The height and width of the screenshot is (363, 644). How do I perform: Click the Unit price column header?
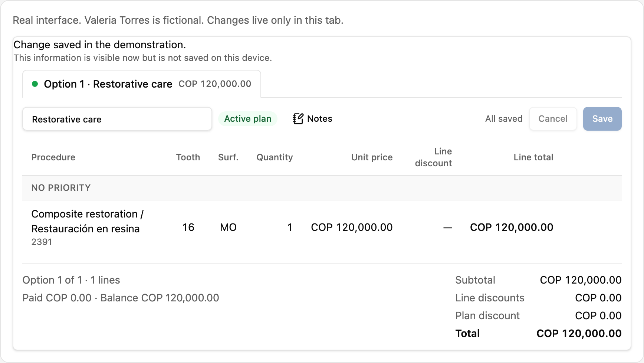coord(372,157)
